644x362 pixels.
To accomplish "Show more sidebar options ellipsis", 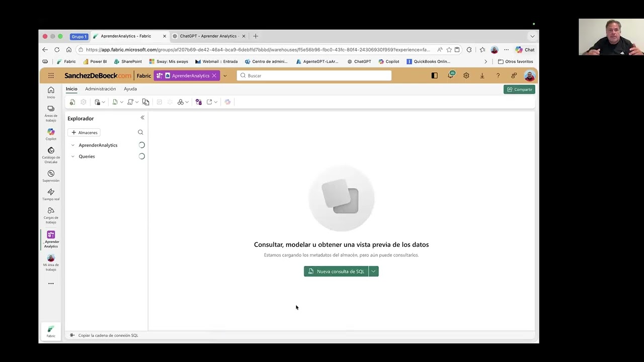I will [51, 284].
